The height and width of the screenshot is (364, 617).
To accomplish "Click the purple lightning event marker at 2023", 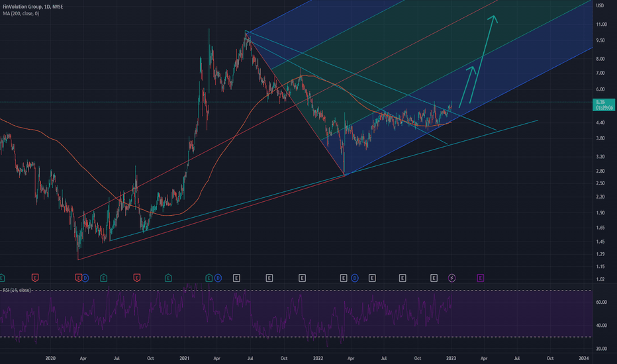I will point(451,278).
